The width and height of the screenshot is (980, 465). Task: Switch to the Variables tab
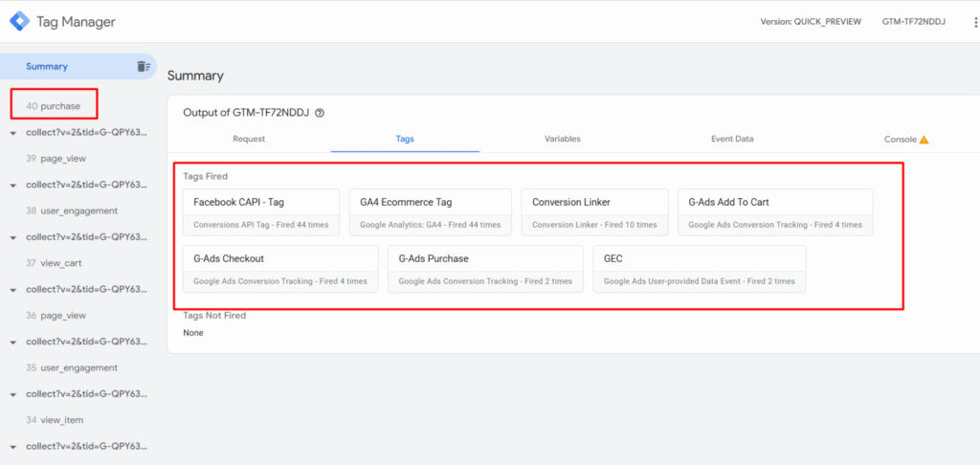click(x=562, y=139)
